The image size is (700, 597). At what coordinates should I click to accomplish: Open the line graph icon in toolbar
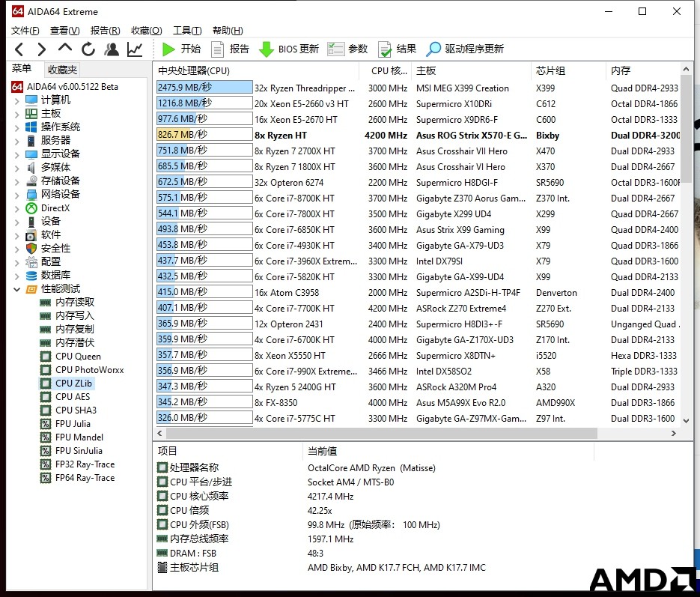click(x=135, y=49)
